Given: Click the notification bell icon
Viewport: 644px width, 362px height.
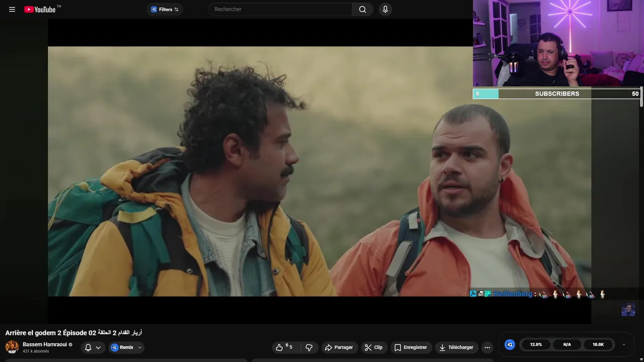Looking at the screenshot, I should (x=88, y=347).
